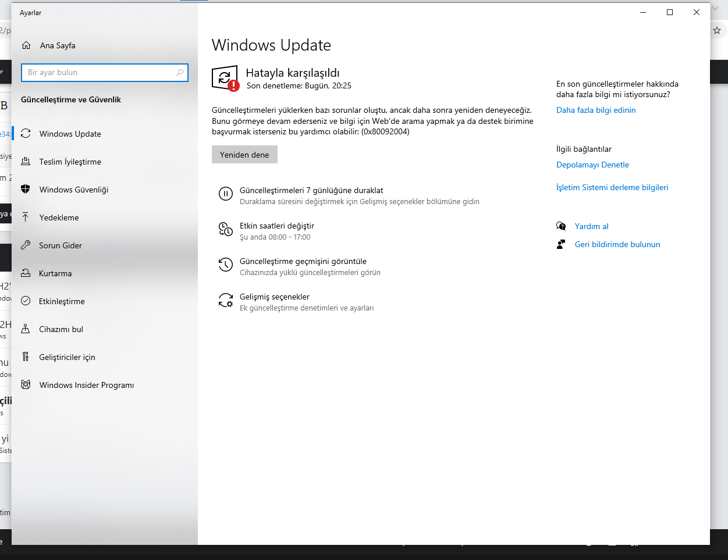Click the İlgili bağlantılar heading
This screenshot has height=560, width=728.
tap(584, 149)
